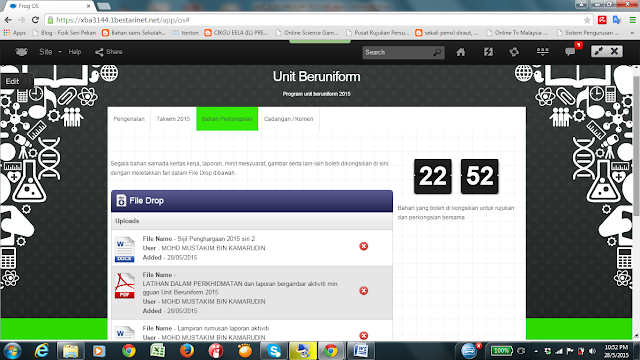Open the Cadangan / Komen tab

289,119
